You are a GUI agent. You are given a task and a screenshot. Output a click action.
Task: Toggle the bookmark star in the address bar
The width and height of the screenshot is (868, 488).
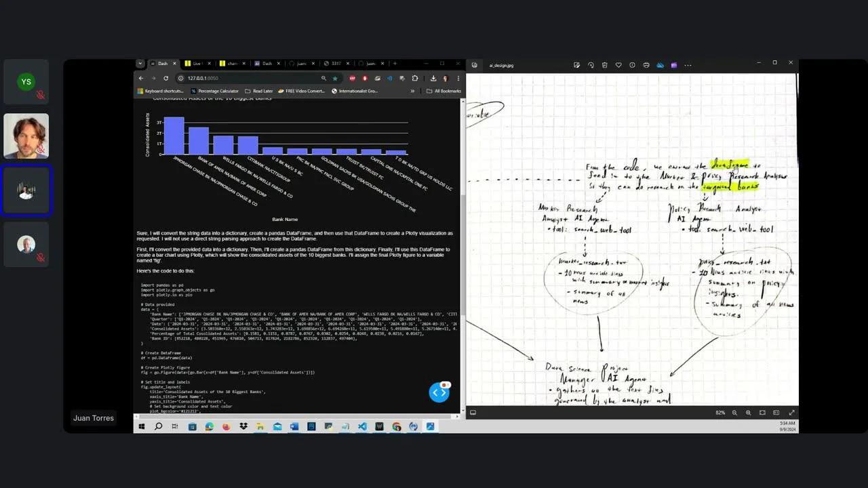click(x=335, y=78)
